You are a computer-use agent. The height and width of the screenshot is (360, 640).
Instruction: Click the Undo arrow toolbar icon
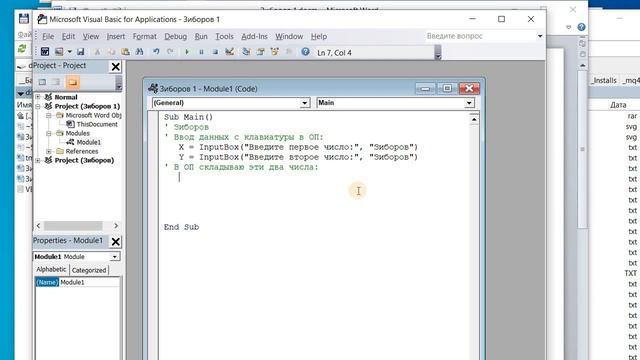click(156, 52)
